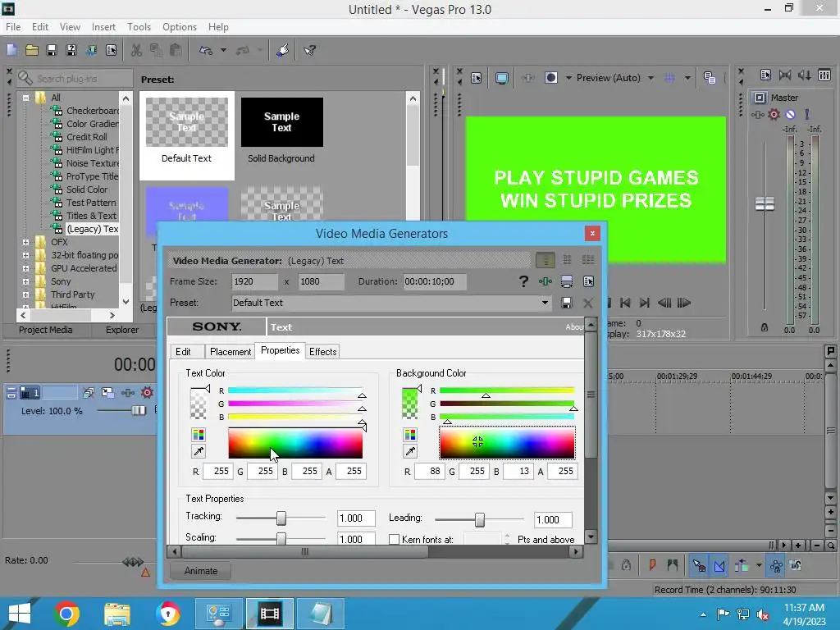
Task: Save preset with floppy icon beside Preset
Action: tap(566, 303)
